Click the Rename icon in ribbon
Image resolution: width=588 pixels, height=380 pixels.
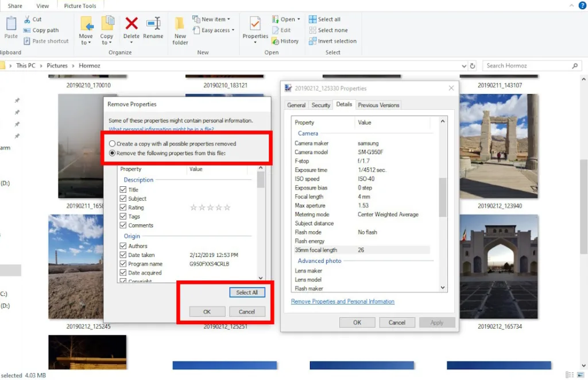153,24
